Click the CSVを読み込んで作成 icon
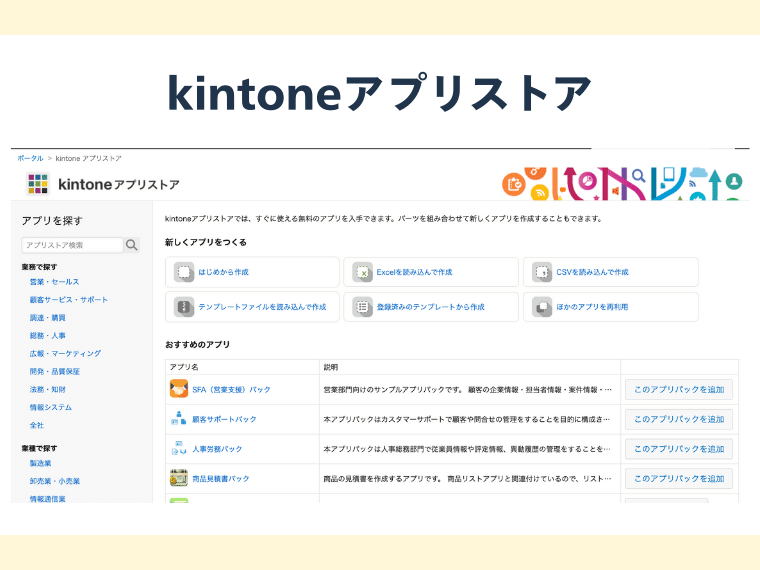This screenshot has width=760, height=570. tap(541, 272)
